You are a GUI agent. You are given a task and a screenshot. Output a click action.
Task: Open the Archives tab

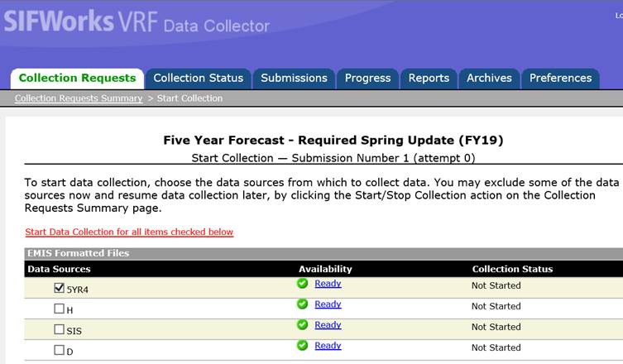(x=489, y=78)
